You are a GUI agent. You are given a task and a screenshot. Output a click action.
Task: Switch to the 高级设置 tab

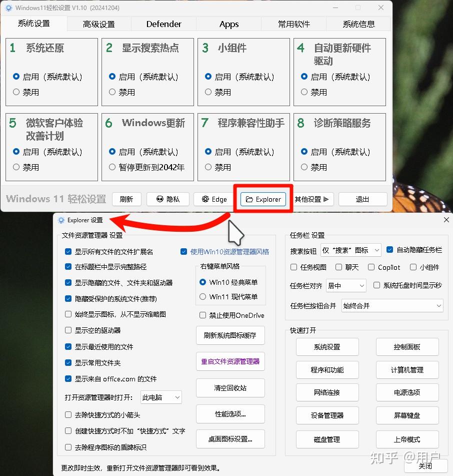click(x=99, y=24)
